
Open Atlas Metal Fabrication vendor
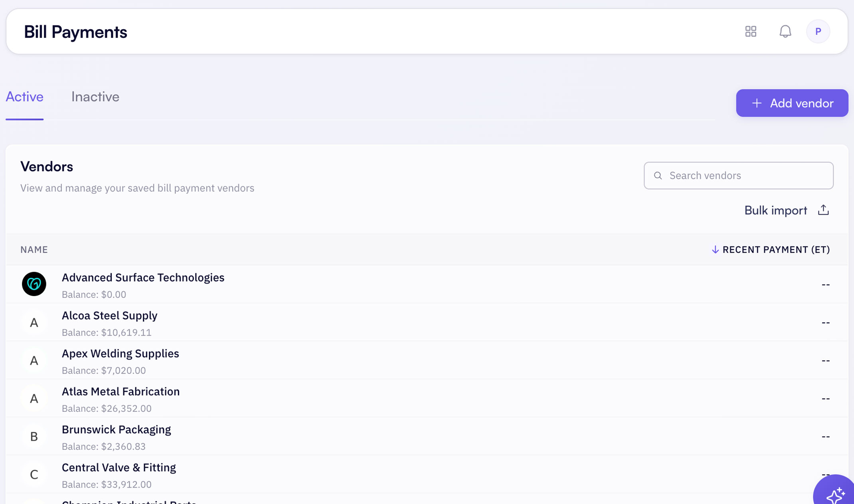coord(427,398)
